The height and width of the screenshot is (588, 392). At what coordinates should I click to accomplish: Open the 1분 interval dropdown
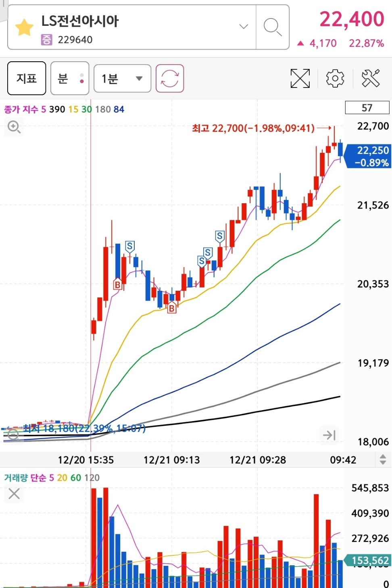[122, 78]
